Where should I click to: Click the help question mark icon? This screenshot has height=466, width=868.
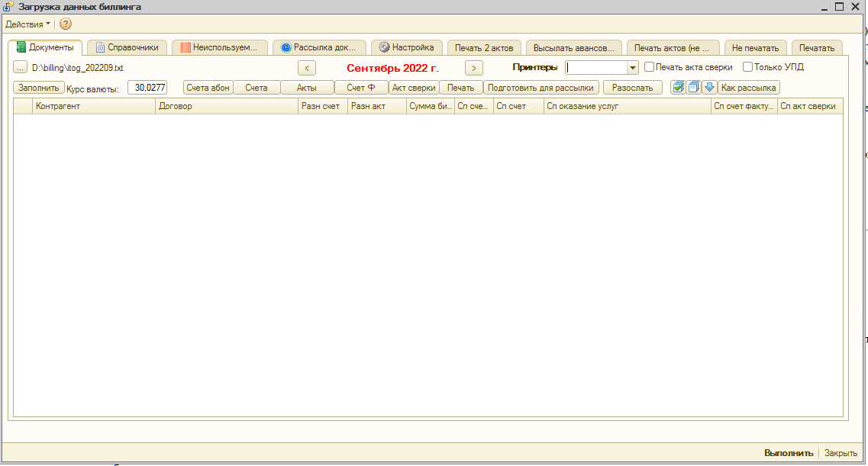tap(66, 24)
